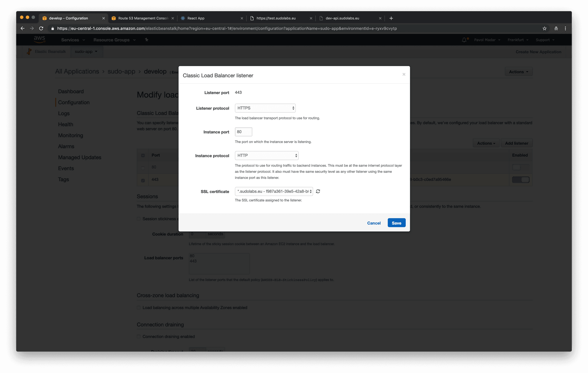Open the browser three-dot menu

[565, 29]
